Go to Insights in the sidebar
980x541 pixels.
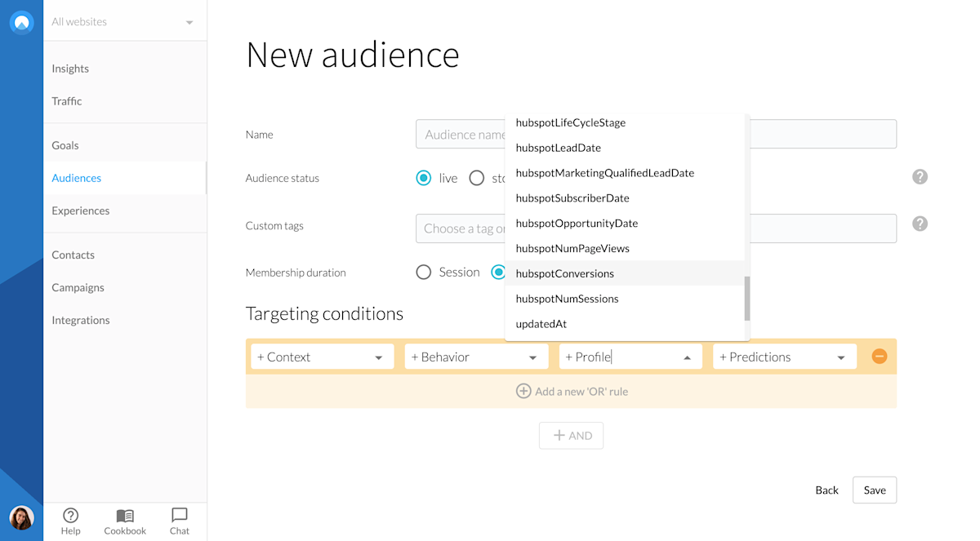point(70,69)
